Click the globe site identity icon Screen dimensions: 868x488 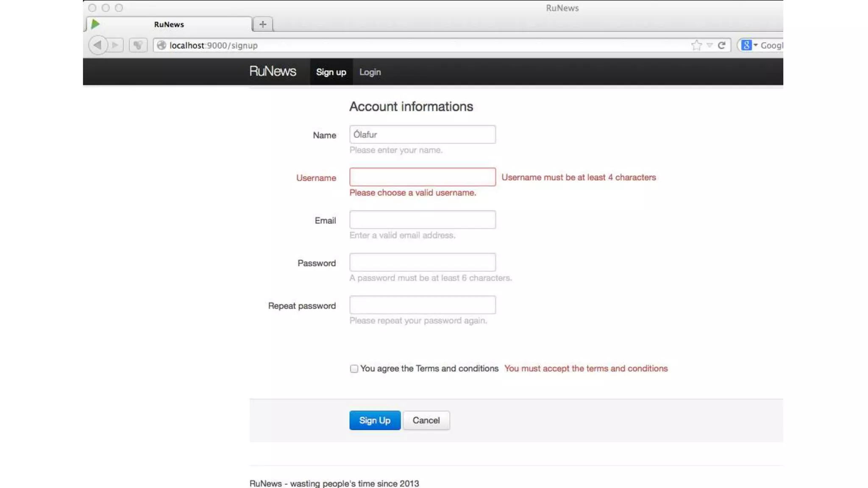pos(161,45)
